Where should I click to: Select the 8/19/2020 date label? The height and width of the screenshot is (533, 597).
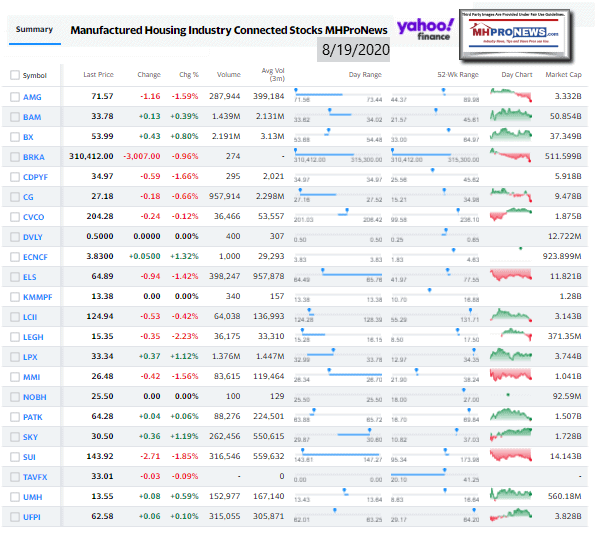[356, 50]
